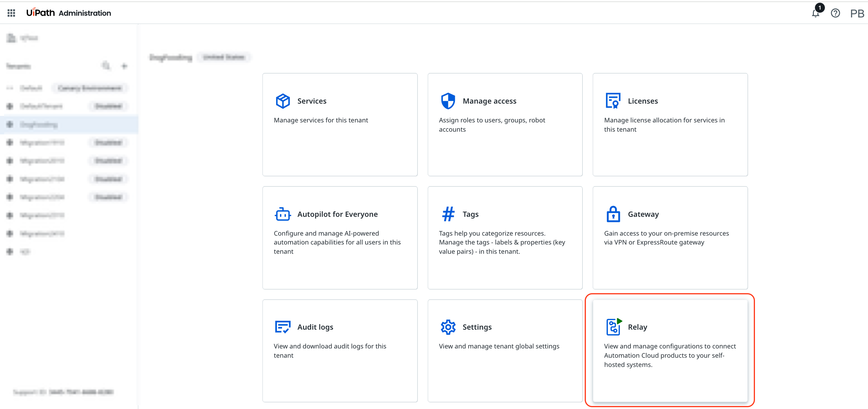Open the Settings card title

point(477,327)
